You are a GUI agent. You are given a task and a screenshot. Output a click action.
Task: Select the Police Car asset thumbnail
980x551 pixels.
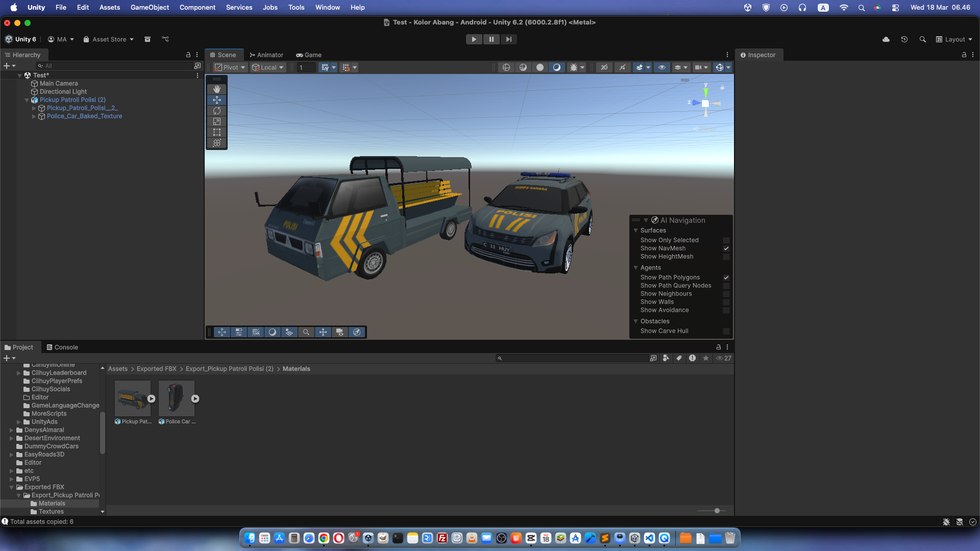click(x=177, y=398)
